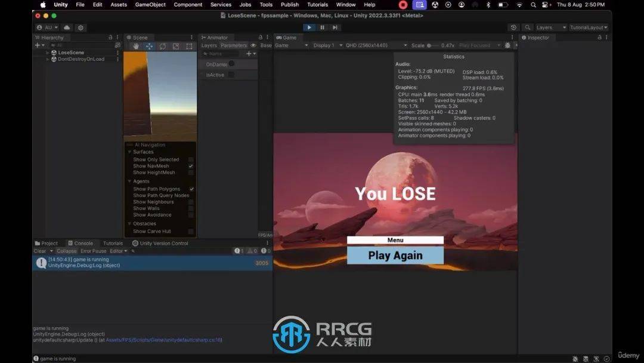Viewport: 644px width, 363px height.
Task: Adjust the Game view Scale slider
Action: [x=432, y=45]
